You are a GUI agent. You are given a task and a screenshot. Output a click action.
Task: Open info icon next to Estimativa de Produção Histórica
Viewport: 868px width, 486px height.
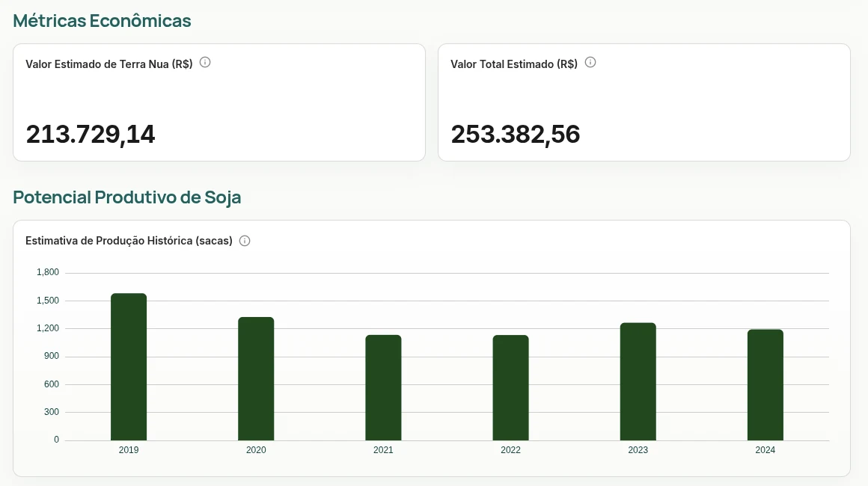click(x=245, y=241)
